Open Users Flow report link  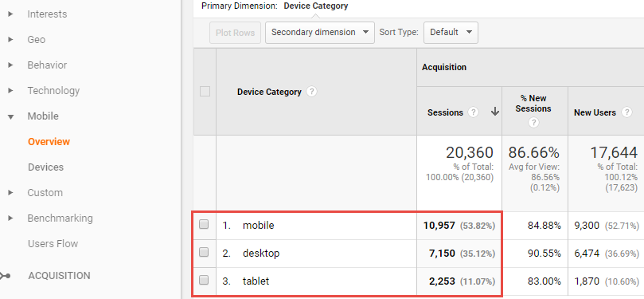pos(53,244)
